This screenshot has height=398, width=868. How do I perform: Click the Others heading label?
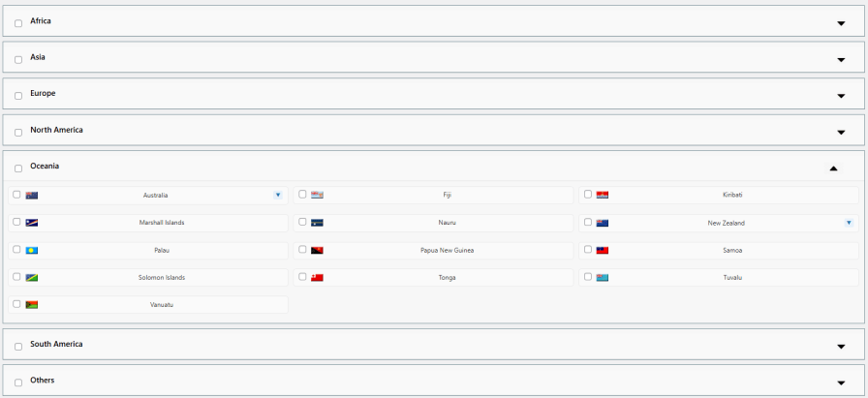click(x=42, y=381)
